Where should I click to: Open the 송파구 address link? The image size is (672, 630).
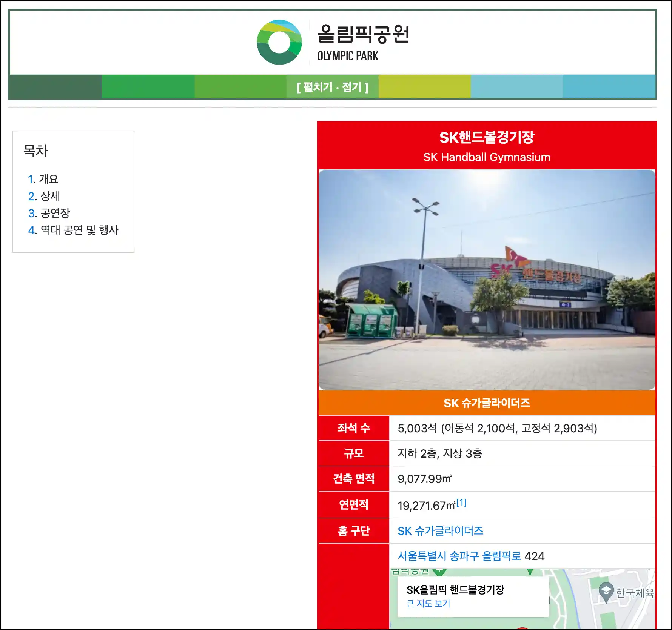click(x=464, y=556)
